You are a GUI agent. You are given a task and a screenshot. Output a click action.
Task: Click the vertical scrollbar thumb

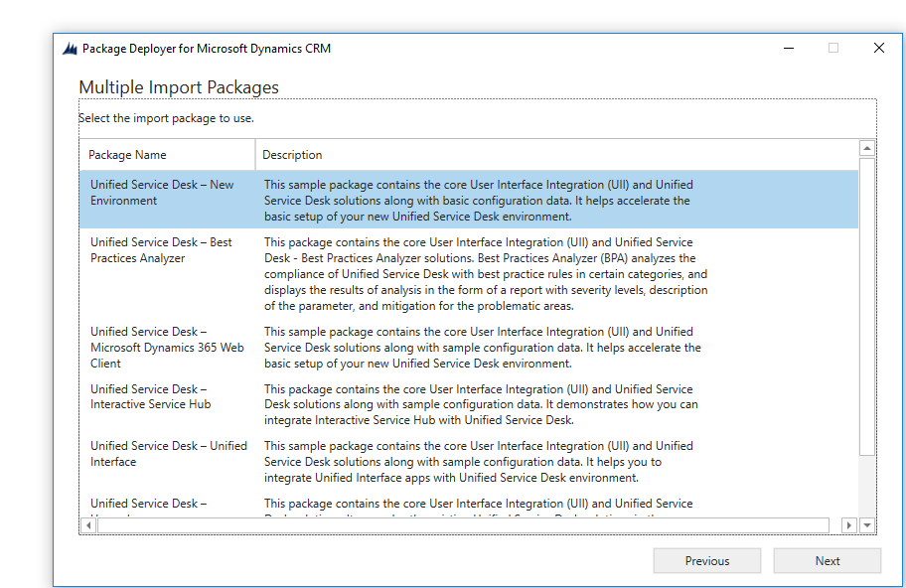click(x=866, y=306)
